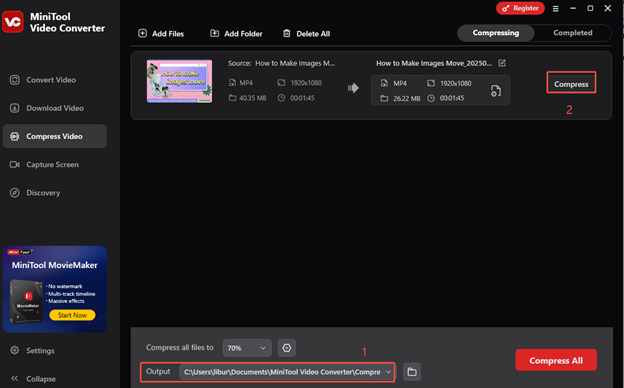Screen dimensions: 624x388
Task: Click the Download Video sidebar icon
Action: click(15, 108)
